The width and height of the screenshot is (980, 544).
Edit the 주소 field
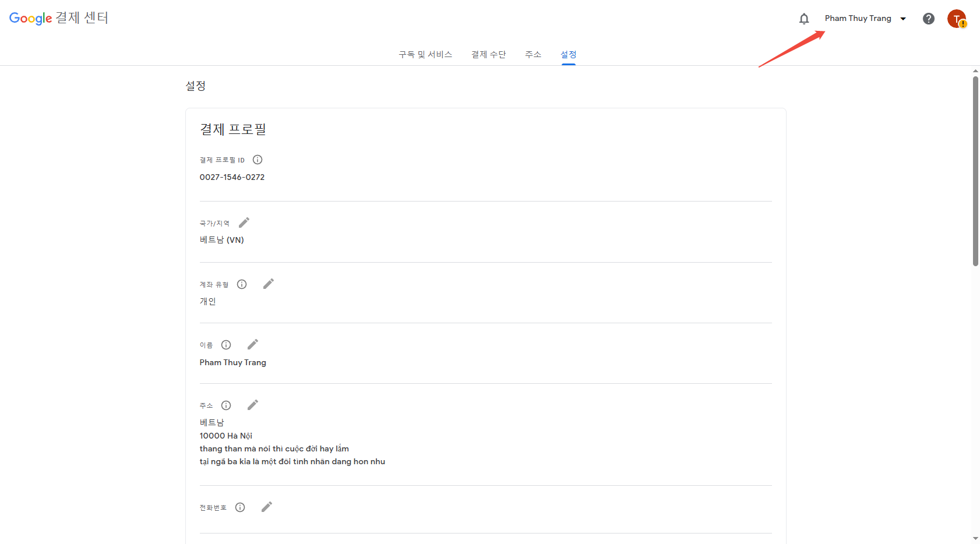(253, 405)
